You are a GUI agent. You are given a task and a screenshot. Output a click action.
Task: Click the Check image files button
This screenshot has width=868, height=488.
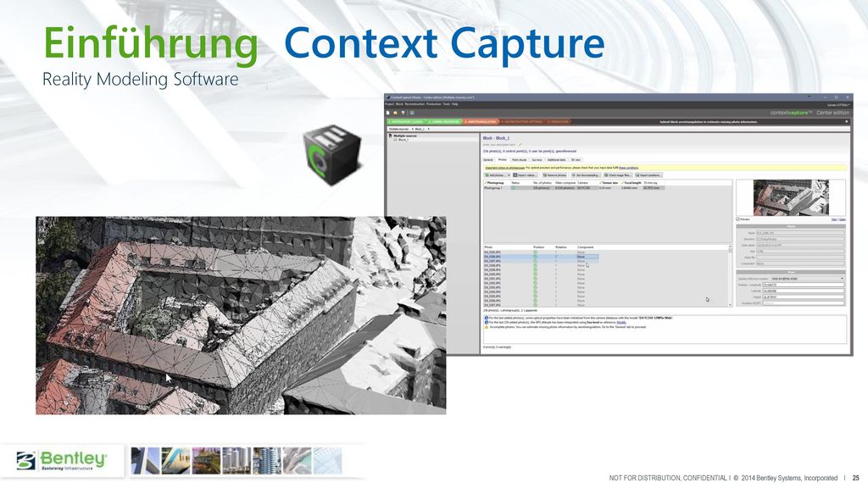tap(618, 175)
